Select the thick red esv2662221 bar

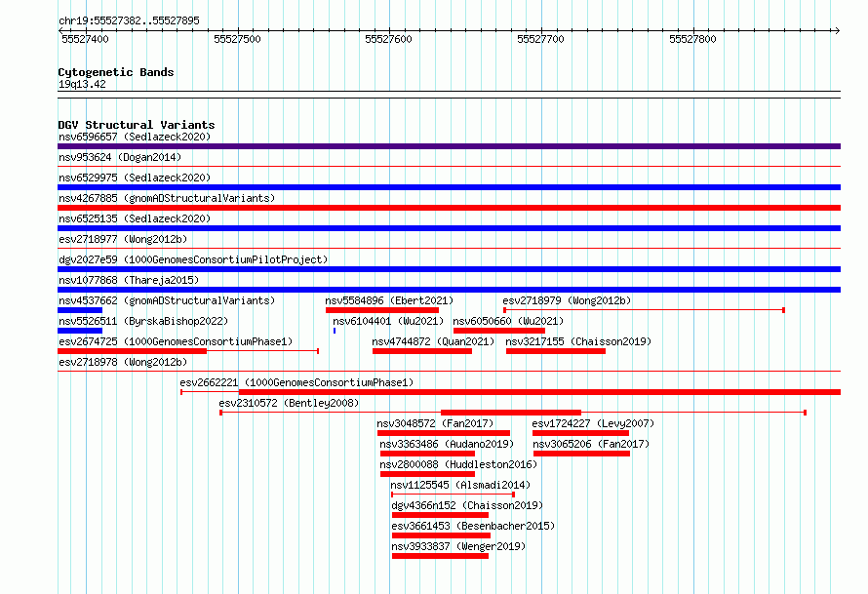click(x=539, y=392)
